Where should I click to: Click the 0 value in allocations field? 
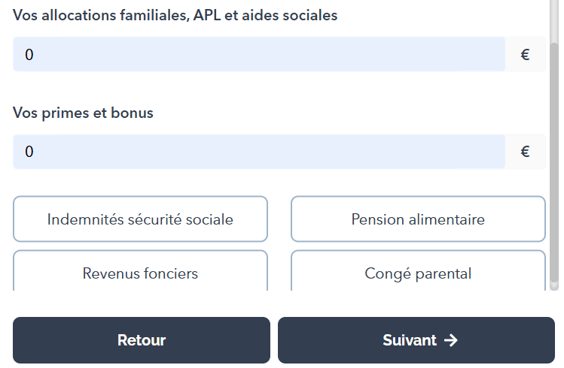pyautogui.click(x=29, y=55)
